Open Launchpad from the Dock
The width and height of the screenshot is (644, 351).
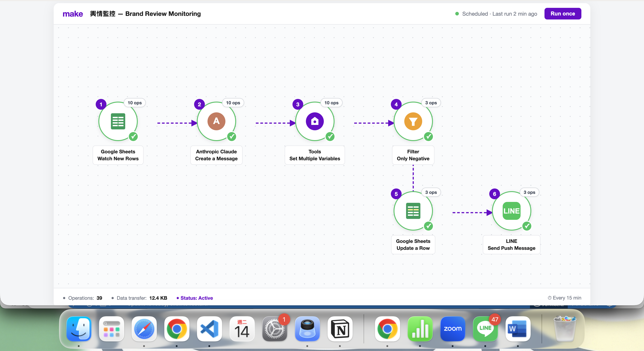point(112,329)
